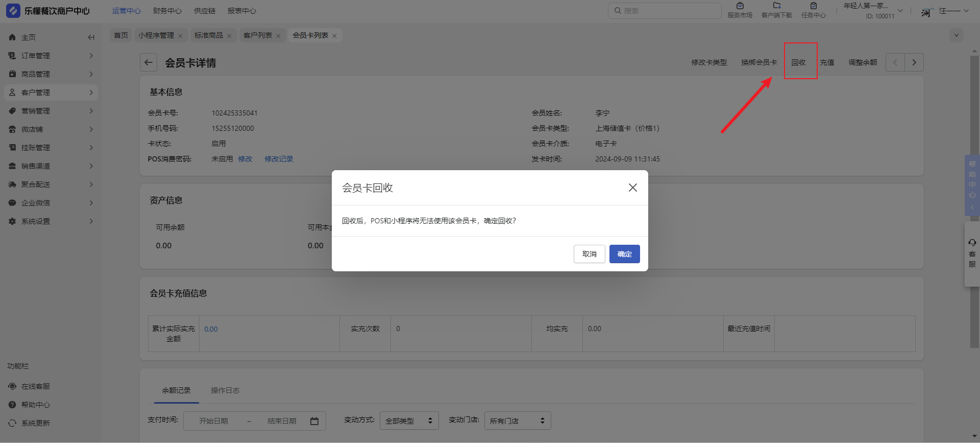Click the 取消 button in dialog
Image resolution: width=980 pixels, height=443 pixels.
589,254
